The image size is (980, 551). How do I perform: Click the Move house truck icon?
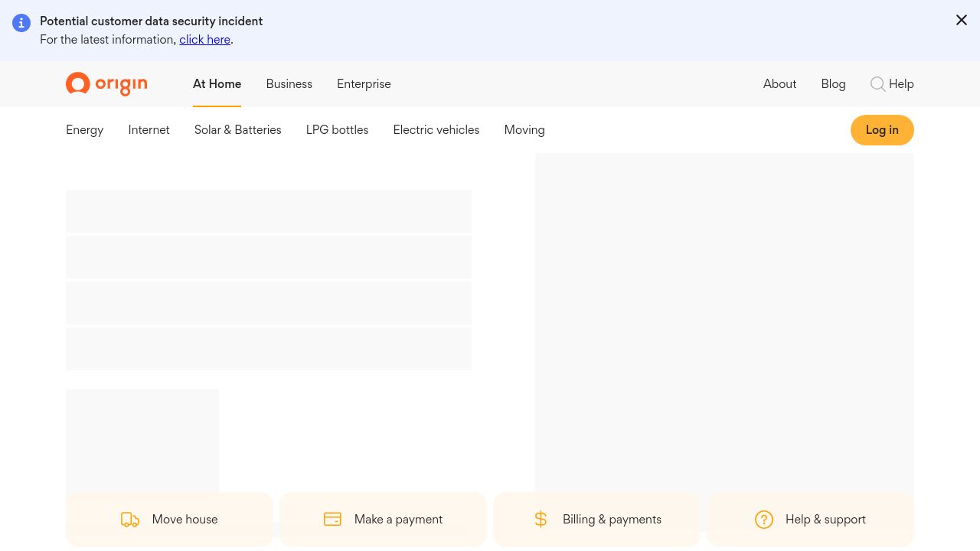tap(130, 520)
